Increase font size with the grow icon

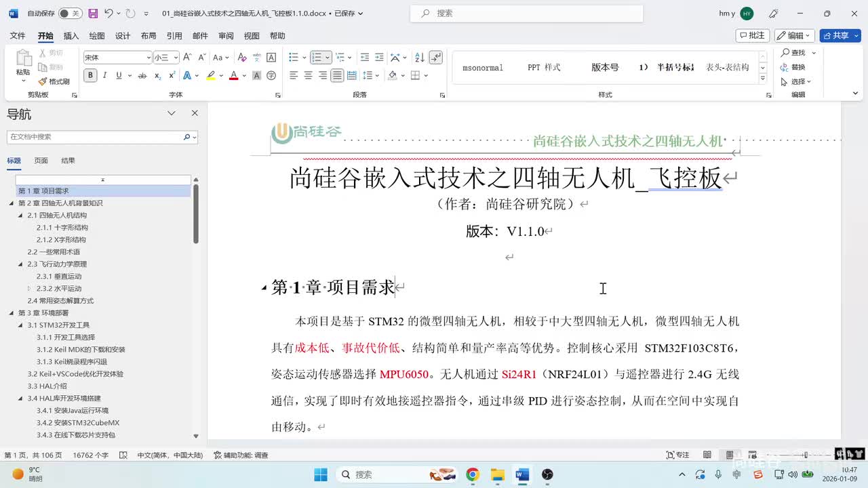187,58
